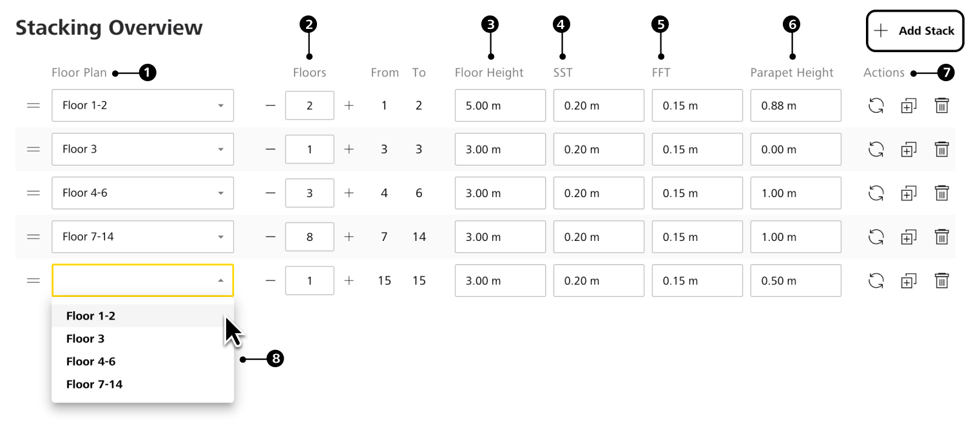The height and width of the screenshot is (429, 980).
Task: Click Floor Height field showing 5.00 m
Action: click(x=500, y=106)
